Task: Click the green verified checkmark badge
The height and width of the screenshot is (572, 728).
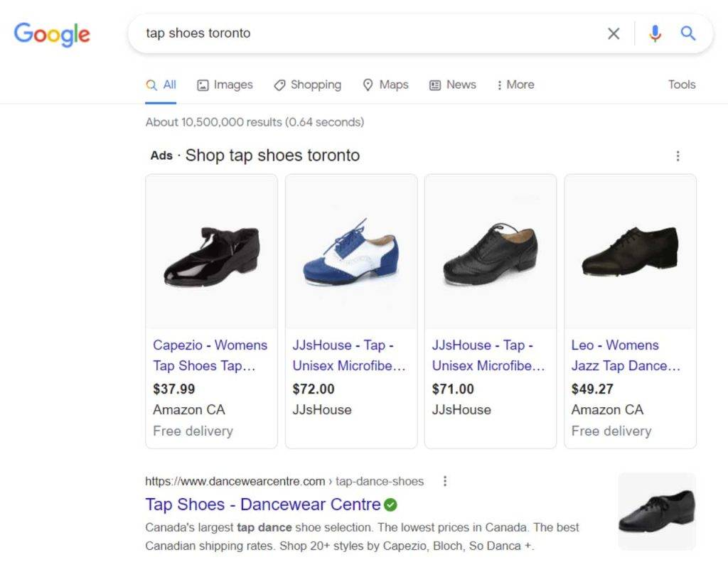Action: tap(391, 504)
